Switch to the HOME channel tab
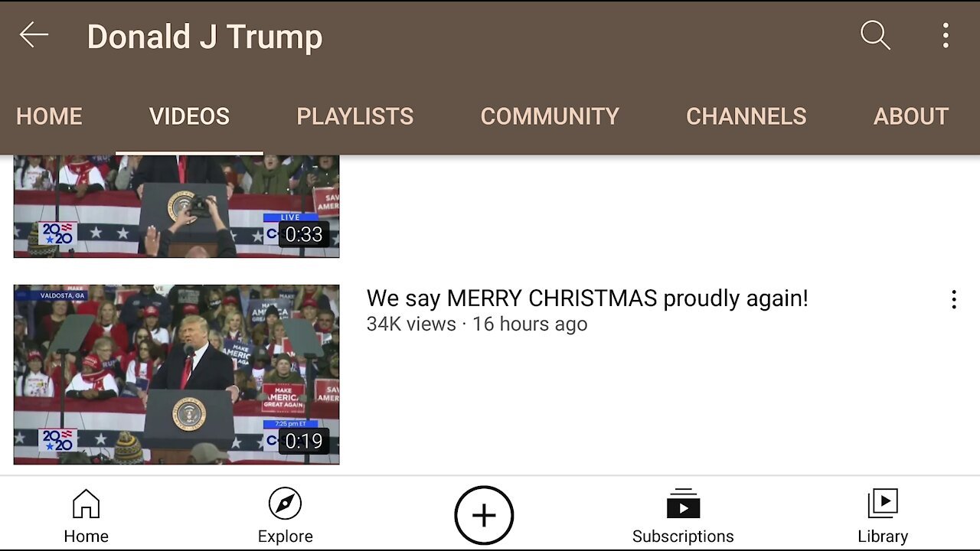Viewport: 980px width, 551px height. coord(49,116)
